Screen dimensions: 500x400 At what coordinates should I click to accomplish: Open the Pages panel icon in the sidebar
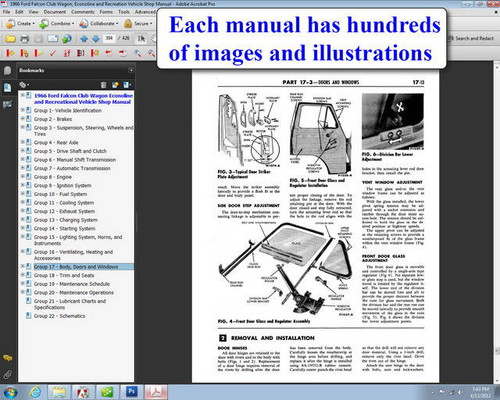click(x=7, y=71)
